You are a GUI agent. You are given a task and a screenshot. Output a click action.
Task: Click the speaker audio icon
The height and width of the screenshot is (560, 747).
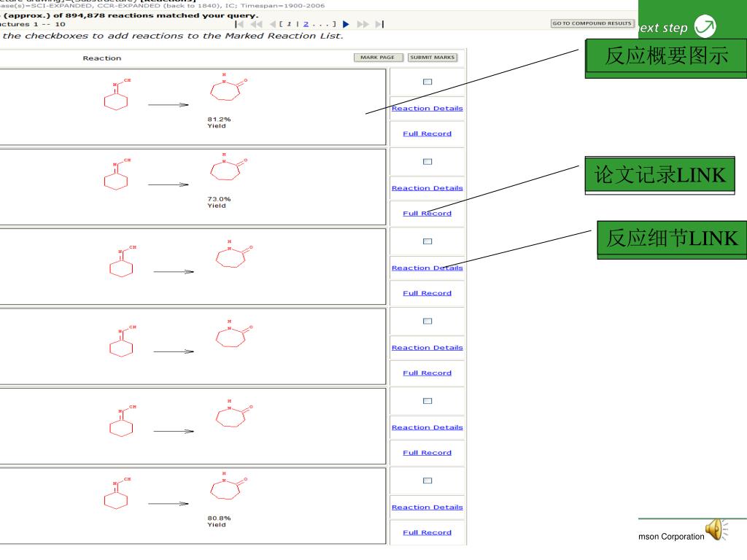[716, 529]
